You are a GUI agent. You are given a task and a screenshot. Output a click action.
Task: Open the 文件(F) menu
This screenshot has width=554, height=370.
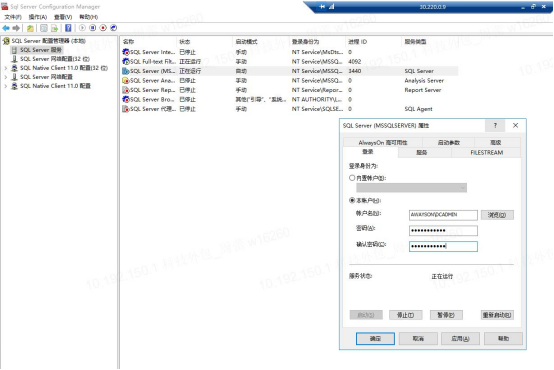(x=13, y=17)
